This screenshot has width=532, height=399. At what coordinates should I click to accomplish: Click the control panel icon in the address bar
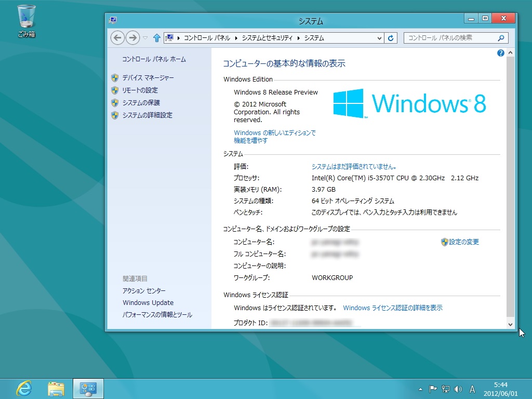[x=169, y=37]
